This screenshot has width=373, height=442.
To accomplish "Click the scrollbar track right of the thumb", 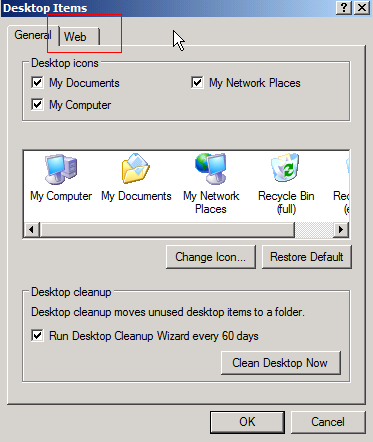I will point(314,230).
